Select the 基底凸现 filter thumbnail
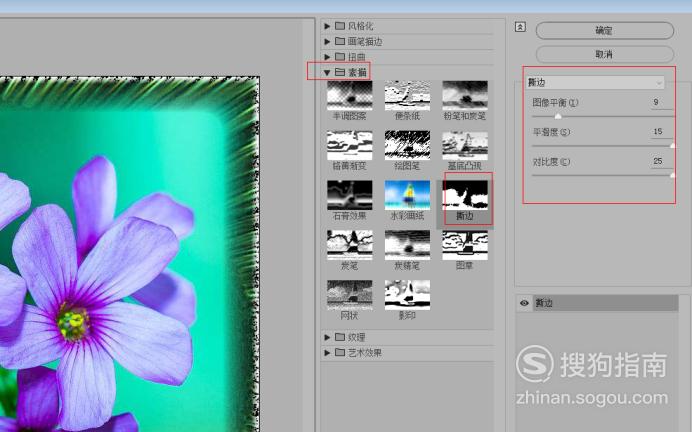Screen dimensions: 692x432 [465, 146]
